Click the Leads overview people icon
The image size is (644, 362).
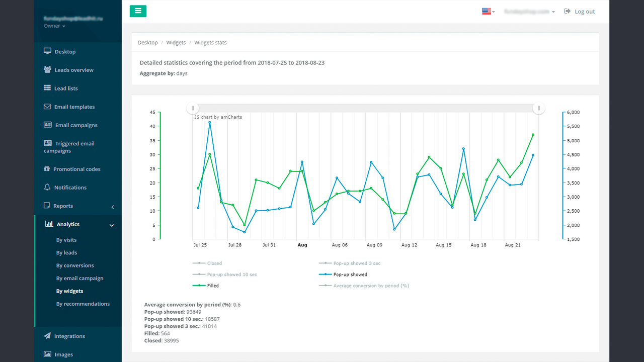click(x=46, y=70)
